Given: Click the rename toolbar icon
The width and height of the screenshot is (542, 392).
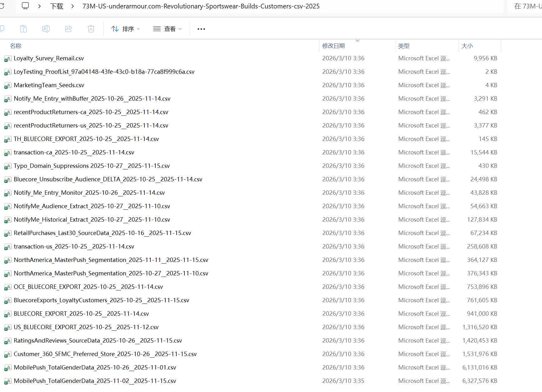Looking at the screenshot, I should pyautogui.click(x=46, y=29).
